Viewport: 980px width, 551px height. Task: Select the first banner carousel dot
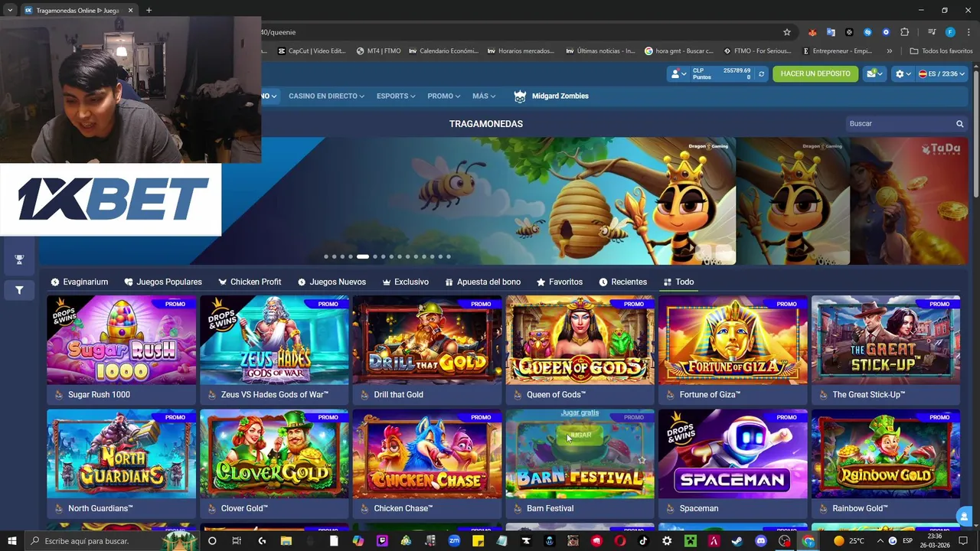[x=326, y=257]
